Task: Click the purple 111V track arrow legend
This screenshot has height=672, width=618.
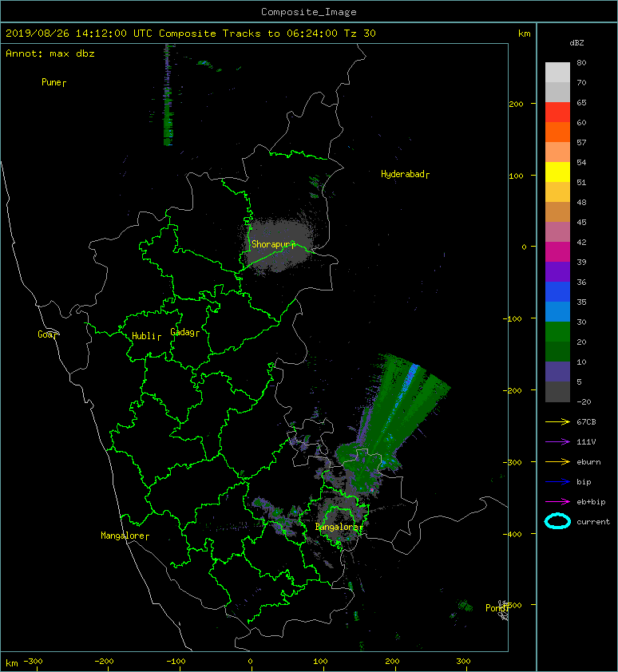Action: click(557, 442)
